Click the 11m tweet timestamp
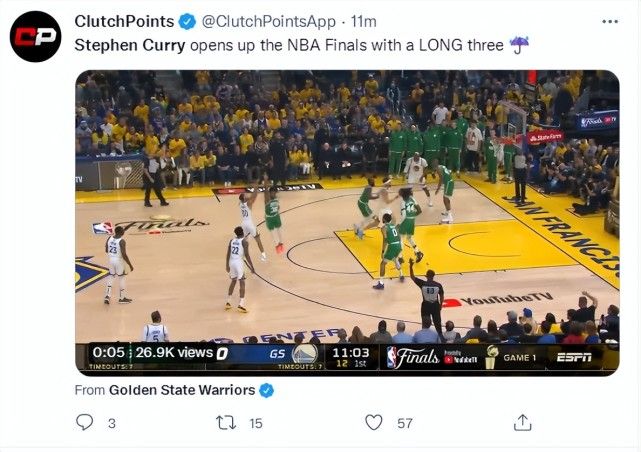This screenshot has width=641, height=452. click(x=364, y=21)
